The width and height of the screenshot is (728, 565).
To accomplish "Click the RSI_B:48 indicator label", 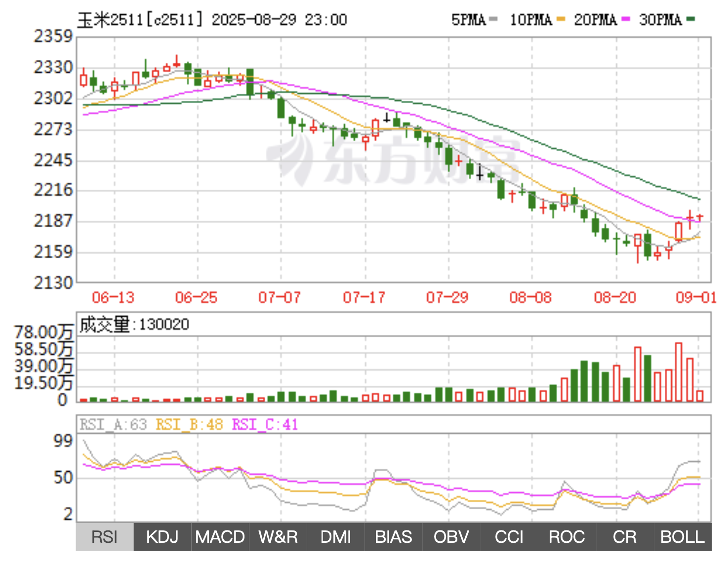I will coord(189,425).
